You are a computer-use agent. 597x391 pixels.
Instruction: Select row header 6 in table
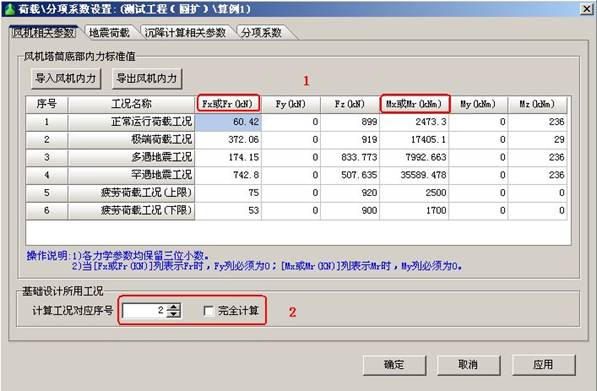pyautogui.click(x=47, y=210)
